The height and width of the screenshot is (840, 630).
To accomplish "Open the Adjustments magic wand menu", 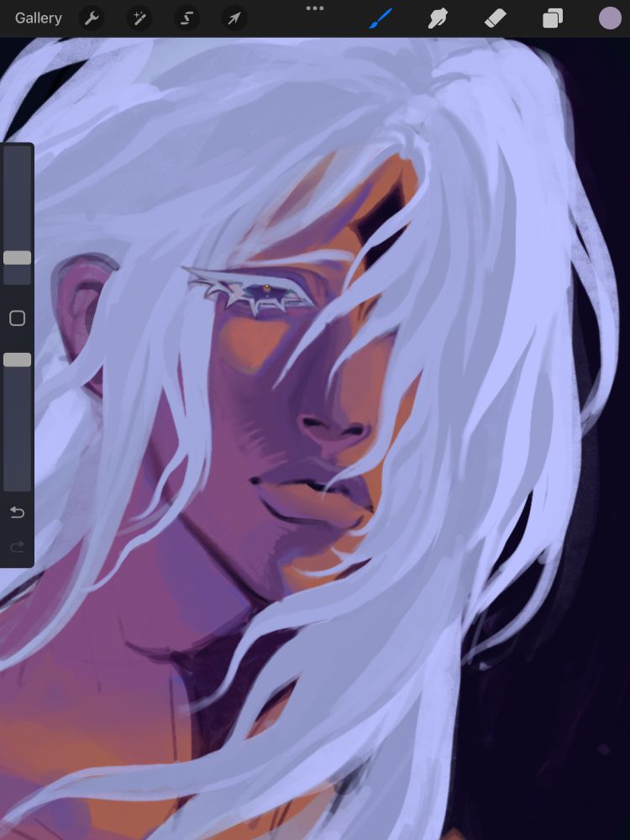I will tap(139, 18).
